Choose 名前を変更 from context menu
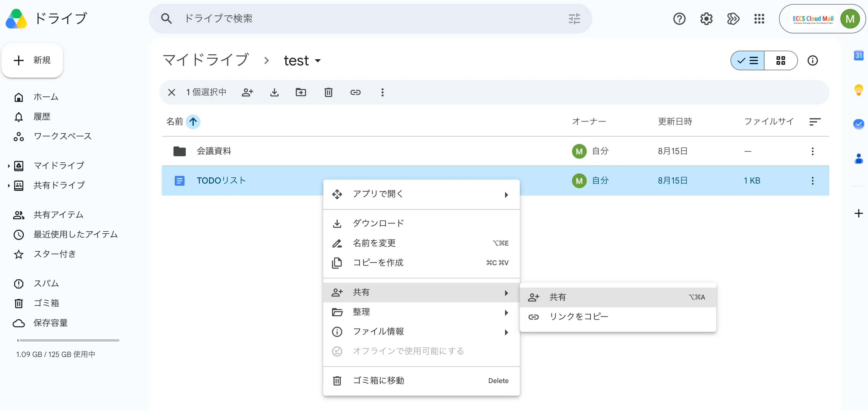 click(x=421, y=243)
